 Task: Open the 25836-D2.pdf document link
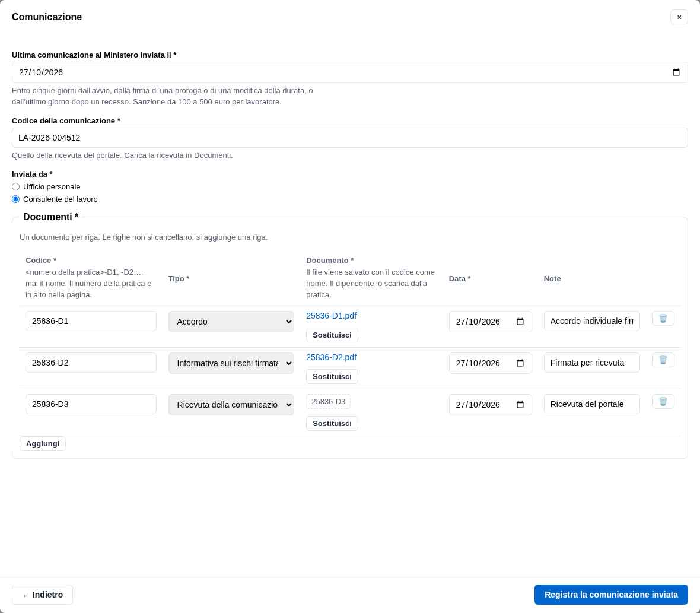pyautogui.click(x=331, y=357)
